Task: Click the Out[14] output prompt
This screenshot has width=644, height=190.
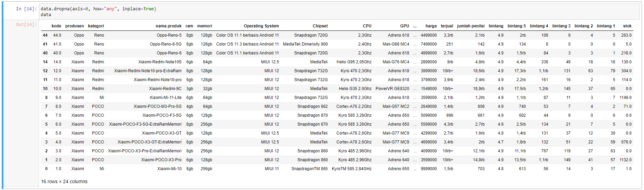Action: tap(26, 25)
